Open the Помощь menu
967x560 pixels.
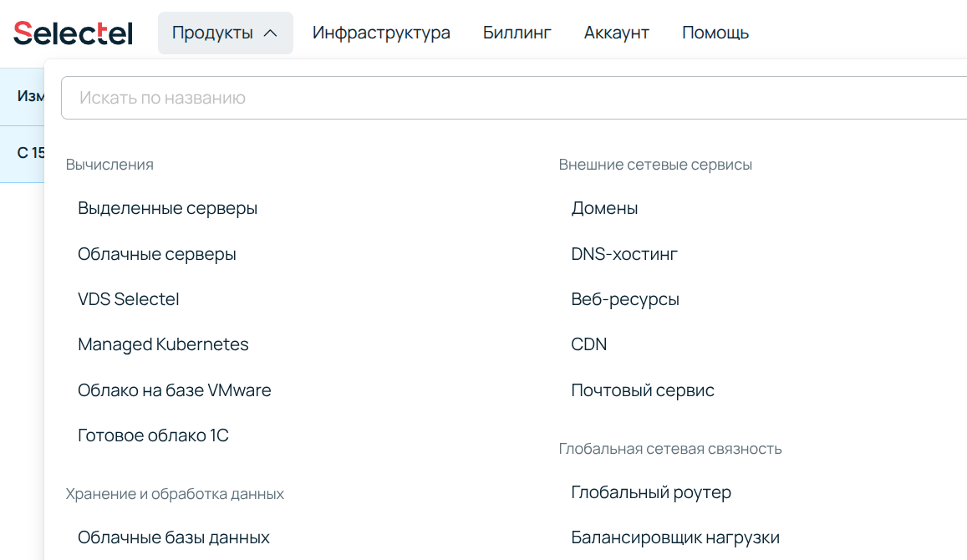tap(715, 32)
